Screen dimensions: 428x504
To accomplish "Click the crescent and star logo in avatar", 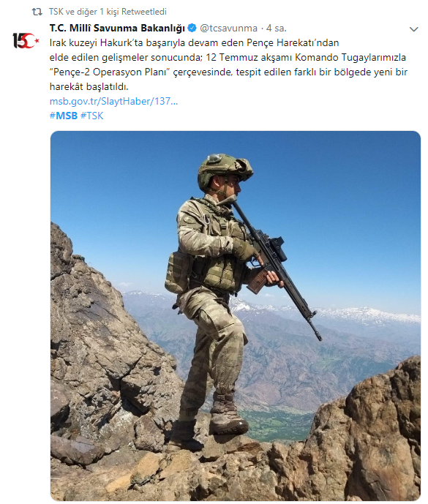I will point(30,40).
